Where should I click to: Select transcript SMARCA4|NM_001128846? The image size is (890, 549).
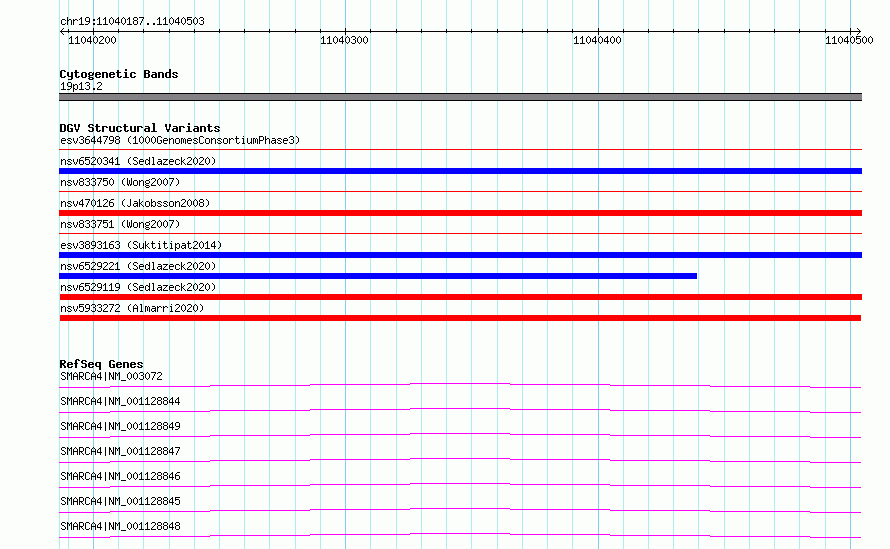[120, 476]
